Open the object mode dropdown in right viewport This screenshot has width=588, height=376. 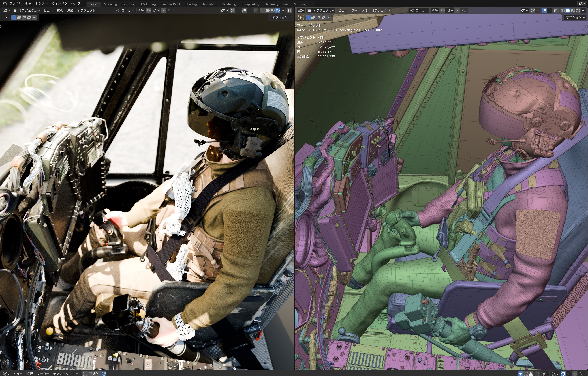321,10
